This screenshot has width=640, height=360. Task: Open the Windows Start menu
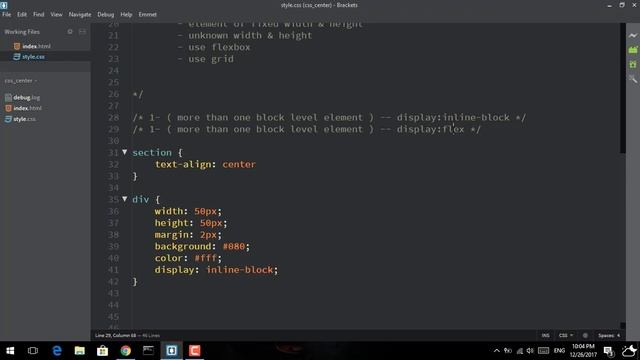tap(10, 351)
